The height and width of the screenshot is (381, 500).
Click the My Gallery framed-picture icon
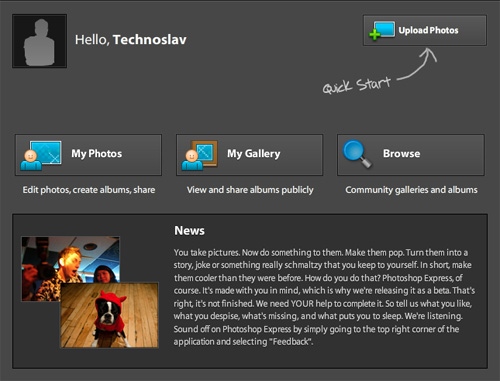(199, 155)
